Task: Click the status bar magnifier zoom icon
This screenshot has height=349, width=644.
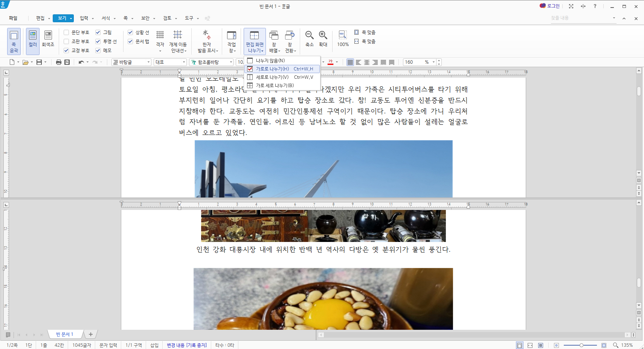Action: click(616, 345)
